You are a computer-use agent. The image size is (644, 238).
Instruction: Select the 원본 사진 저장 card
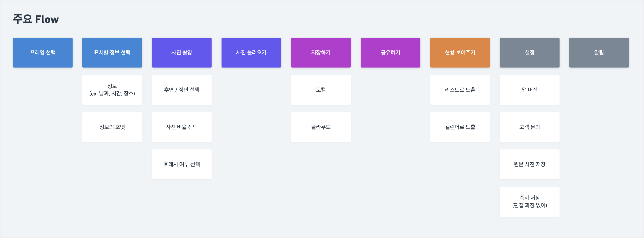click(530, 164)
